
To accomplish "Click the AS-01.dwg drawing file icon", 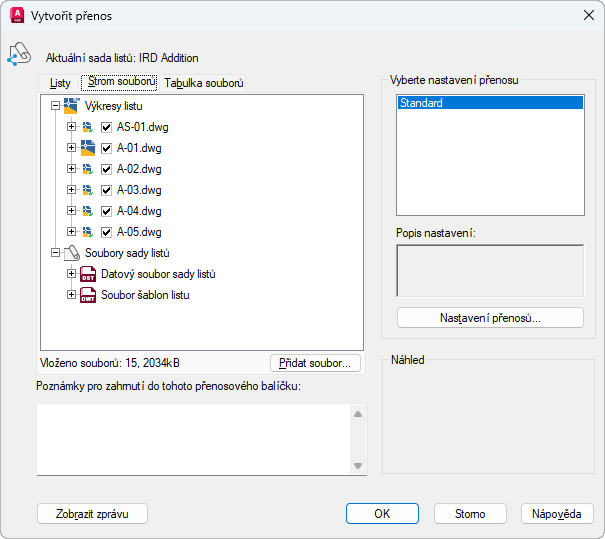I will pos(88,127).
